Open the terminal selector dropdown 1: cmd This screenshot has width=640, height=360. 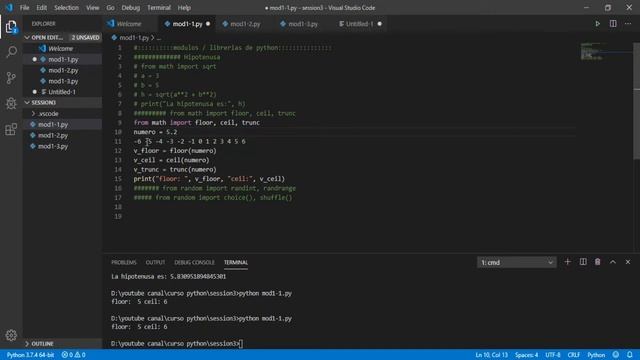516,262
